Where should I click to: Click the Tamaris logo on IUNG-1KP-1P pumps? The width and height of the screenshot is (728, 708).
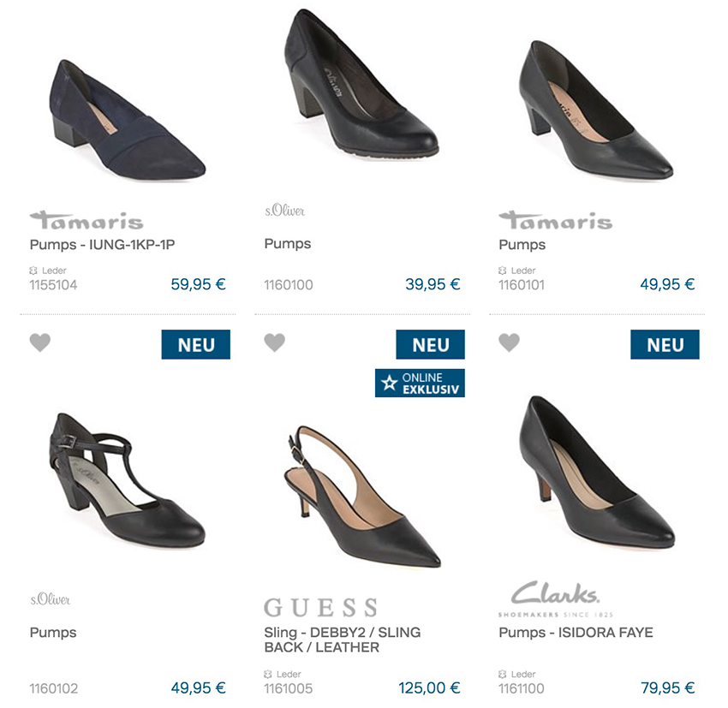coord(86,220)
